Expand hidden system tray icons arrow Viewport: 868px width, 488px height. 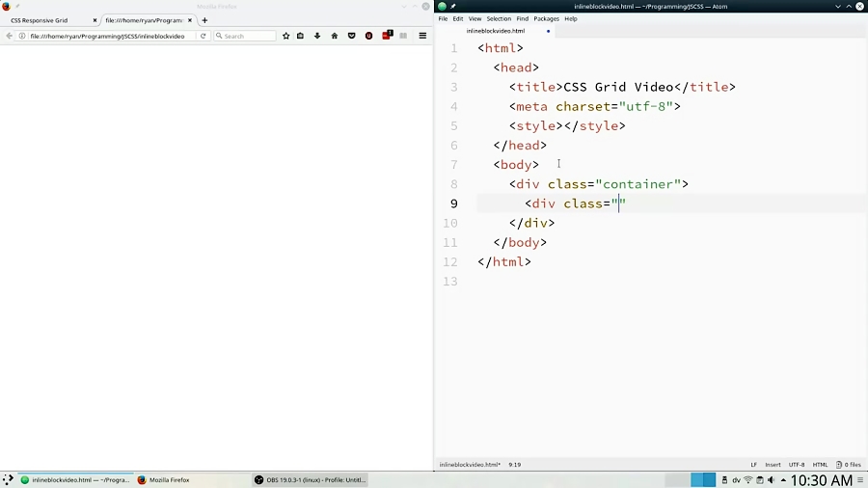tap(783, 480)
